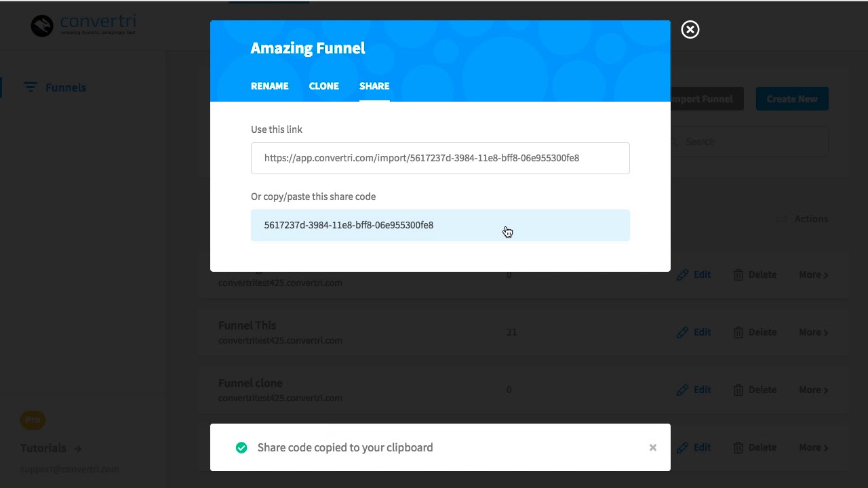Click the import link URL field

(439, 158)
